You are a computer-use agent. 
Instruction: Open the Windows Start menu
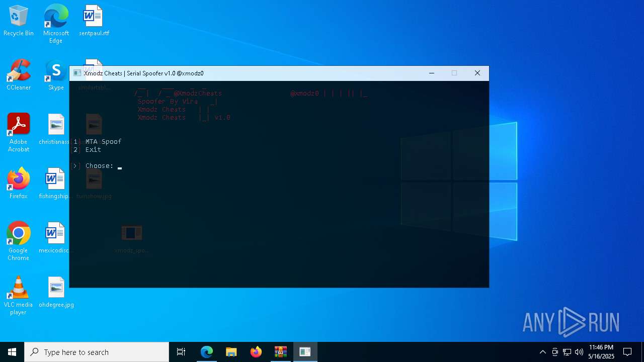coord(12,352)
